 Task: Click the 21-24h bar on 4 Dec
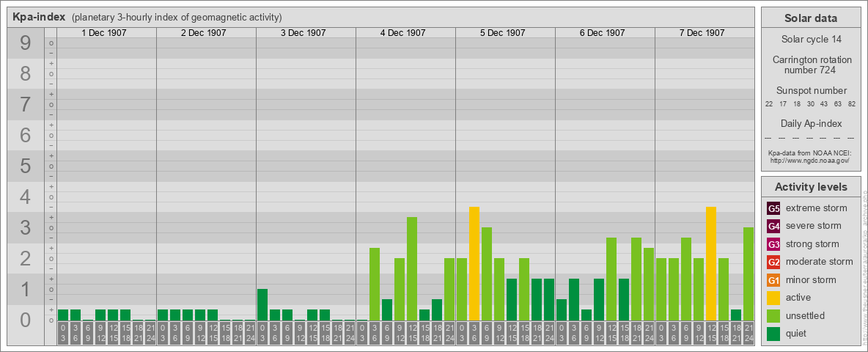(449, 289)
